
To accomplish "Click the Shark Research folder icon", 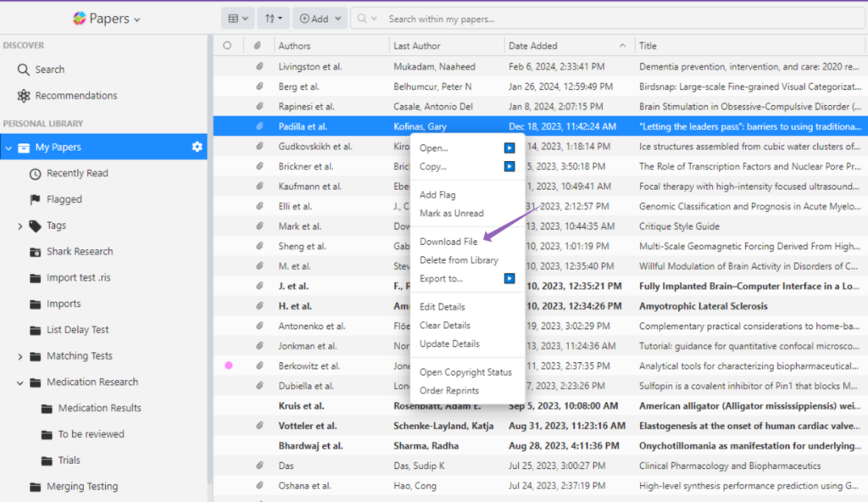I will [35, 252].
